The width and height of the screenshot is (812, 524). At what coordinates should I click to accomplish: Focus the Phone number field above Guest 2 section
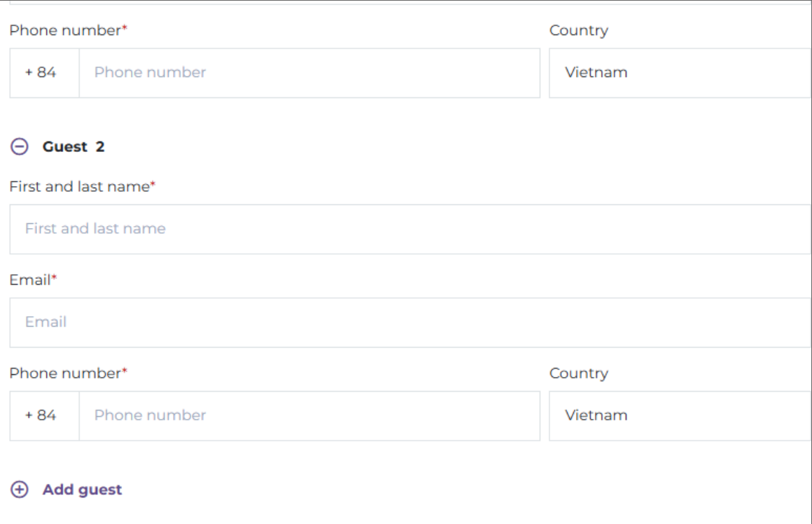click(x=309, y=73)
